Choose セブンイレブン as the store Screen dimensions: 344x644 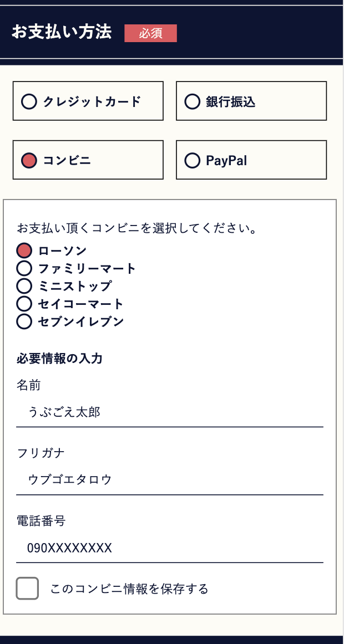[x=24, y=321]
